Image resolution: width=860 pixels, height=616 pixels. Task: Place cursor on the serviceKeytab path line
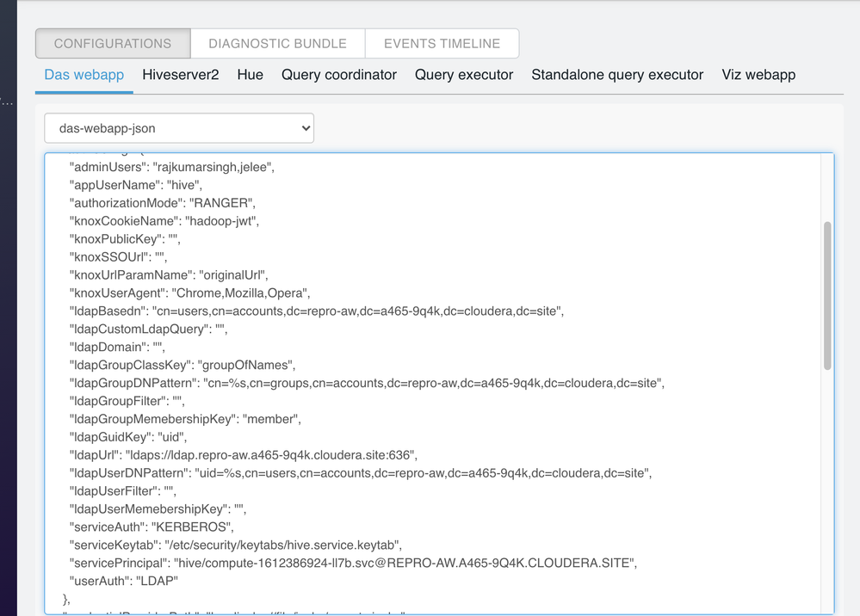(235, 545)
